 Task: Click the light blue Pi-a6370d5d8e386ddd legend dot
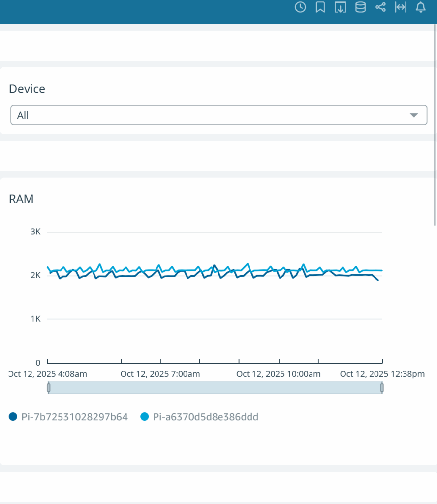click(145, 417)
